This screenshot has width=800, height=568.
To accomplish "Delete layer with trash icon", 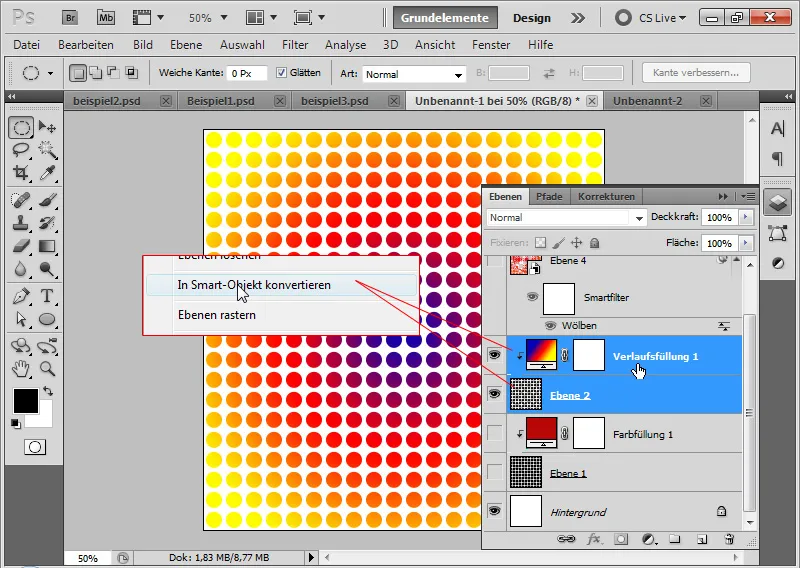I will point(729,539).
